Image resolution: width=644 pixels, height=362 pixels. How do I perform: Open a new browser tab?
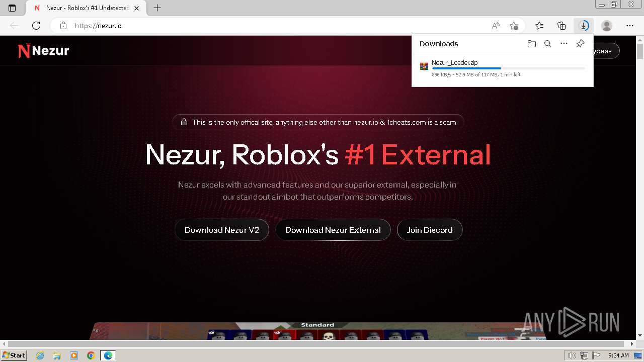click(x=157, y=8)
